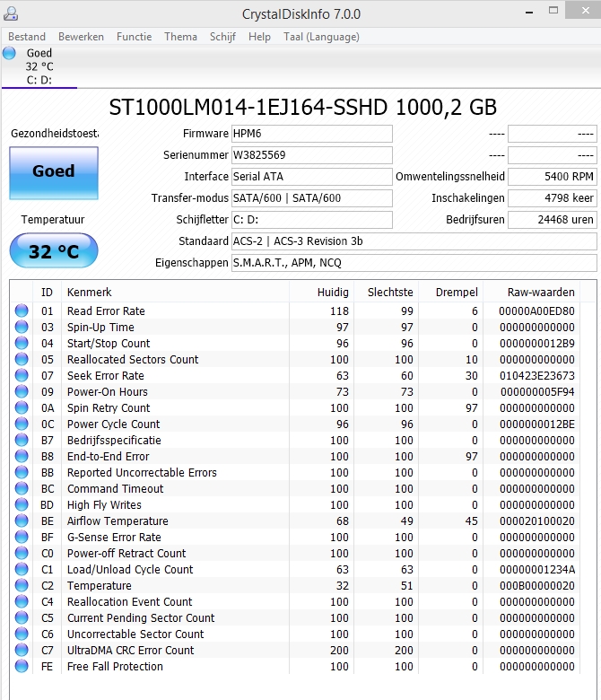Click the status orb for Free Fall Protection
Viewport: 601px width, 700px height.
click(x=22, y=667)
